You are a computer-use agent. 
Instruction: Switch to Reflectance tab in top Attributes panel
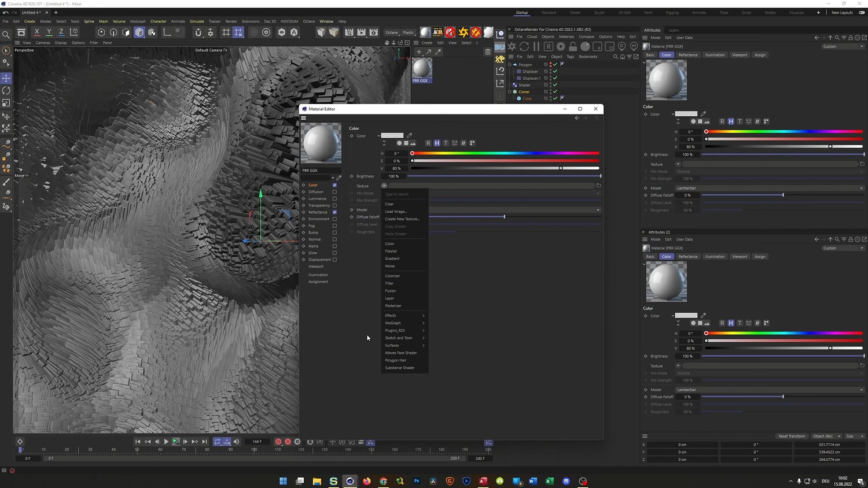tap(688, 55)
